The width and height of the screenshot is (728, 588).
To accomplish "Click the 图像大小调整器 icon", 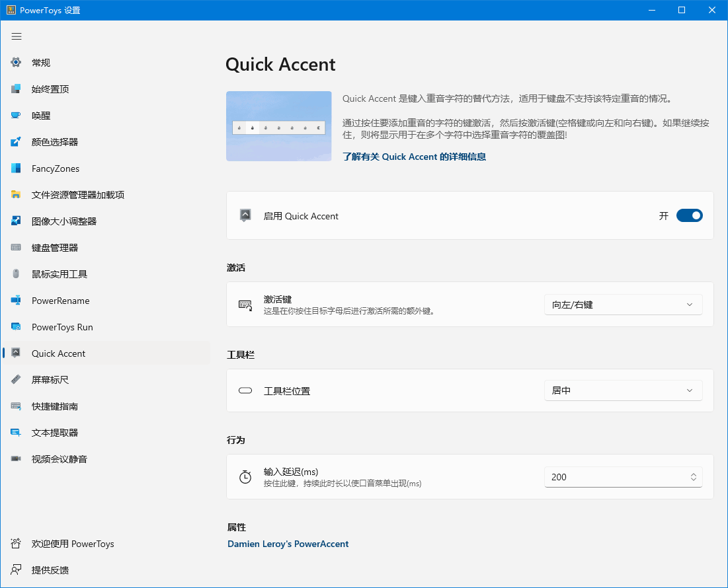I will (16, 221).
